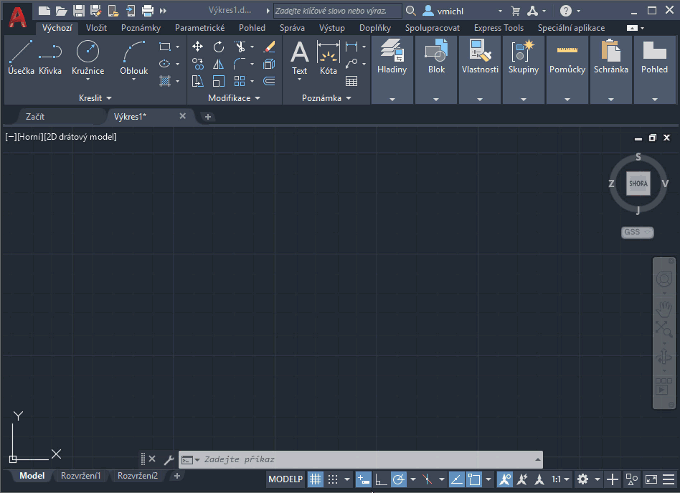This screenshot has width=680, height=493.
Task: Switch to the Rozvržení1 layout tab
Action: click(81, 476)
